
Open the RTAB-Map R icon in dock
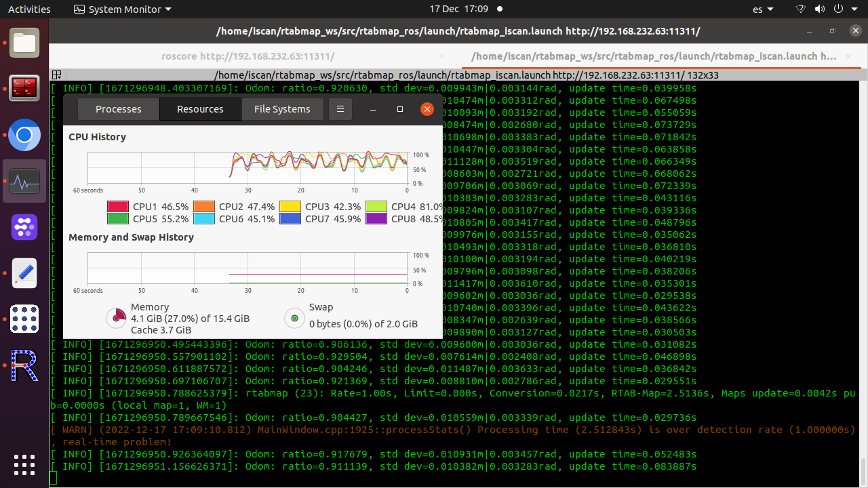click(x=24, y=366)
